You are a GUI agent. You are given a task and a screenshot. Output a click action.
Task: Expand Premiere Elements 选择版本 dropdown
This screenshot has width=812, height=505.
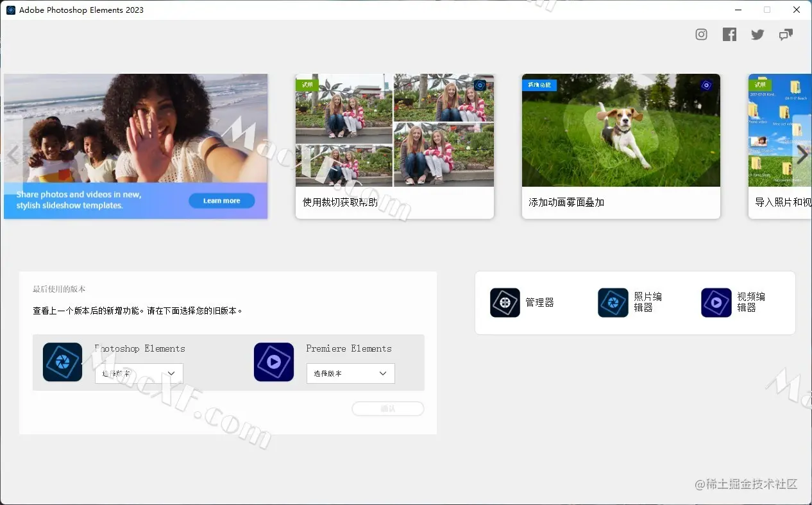coord(351,373)
